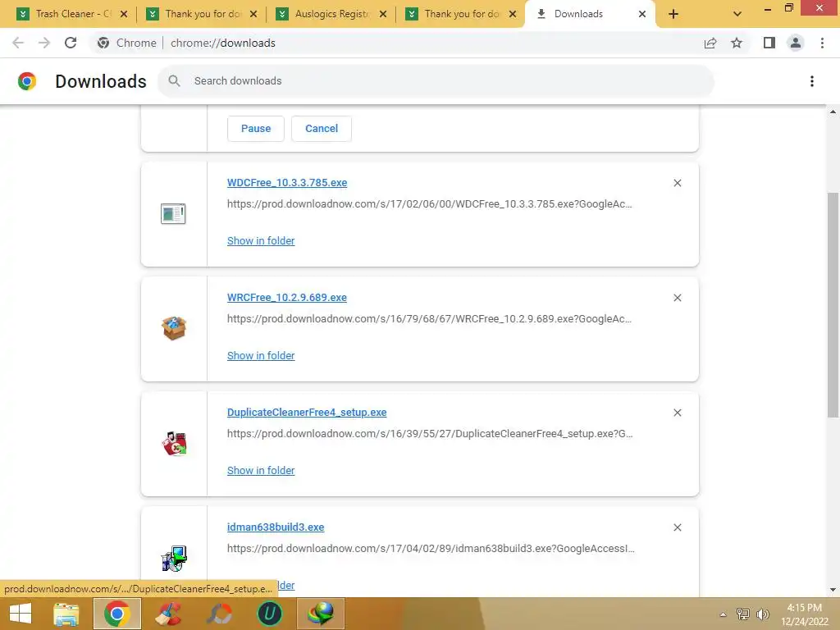Click the browser back arrow
840x630 pixels.
click(18, 43)
